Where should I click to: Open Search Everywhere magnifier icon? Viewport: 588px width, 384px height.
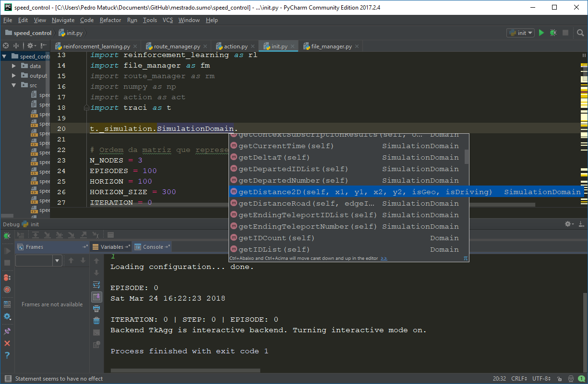click(579, 33)
